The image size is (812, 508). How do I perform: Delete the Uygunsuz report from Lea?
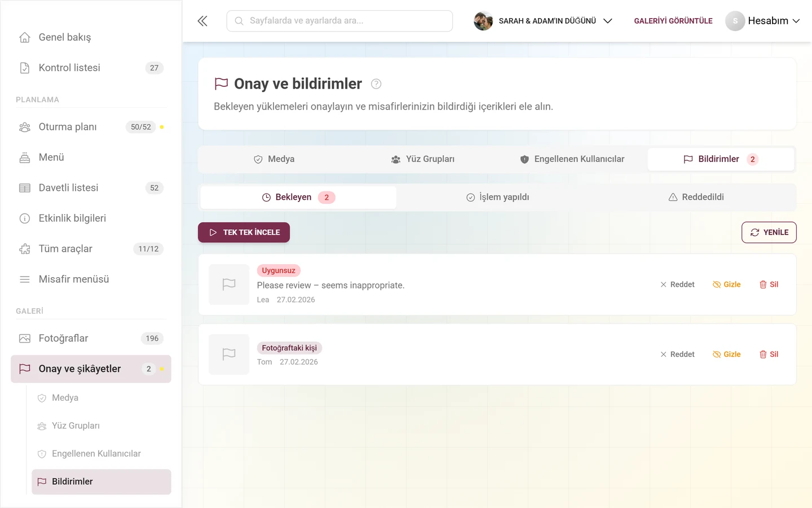pyautogui.click(x=769, y=284)
